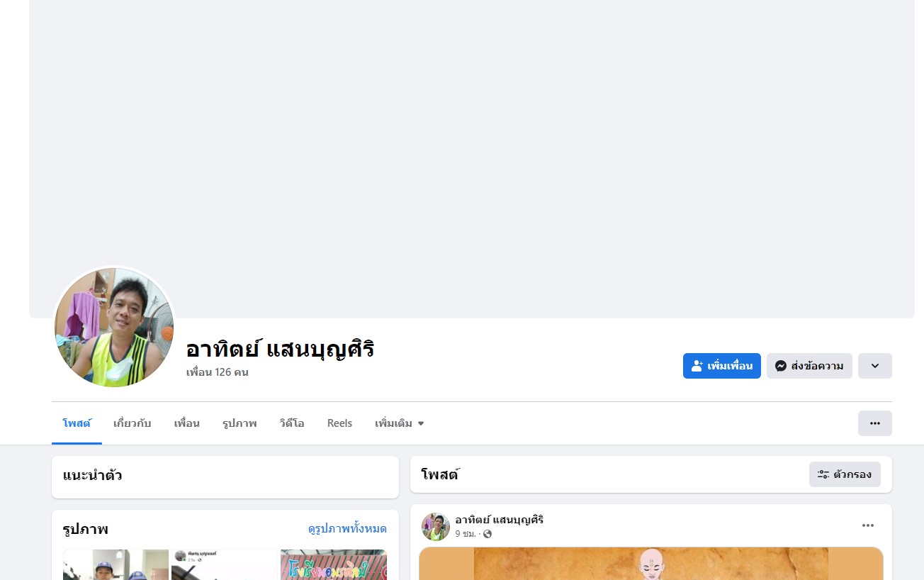Click the Messenger icon in message button
This screenshot has width=924, height=580.
[781, 366]
